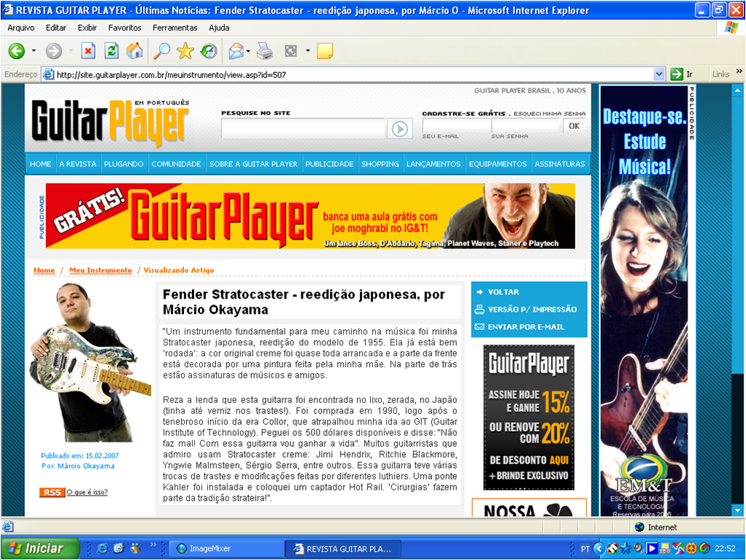Click the page scrollbar down arrow

(737, 510)
